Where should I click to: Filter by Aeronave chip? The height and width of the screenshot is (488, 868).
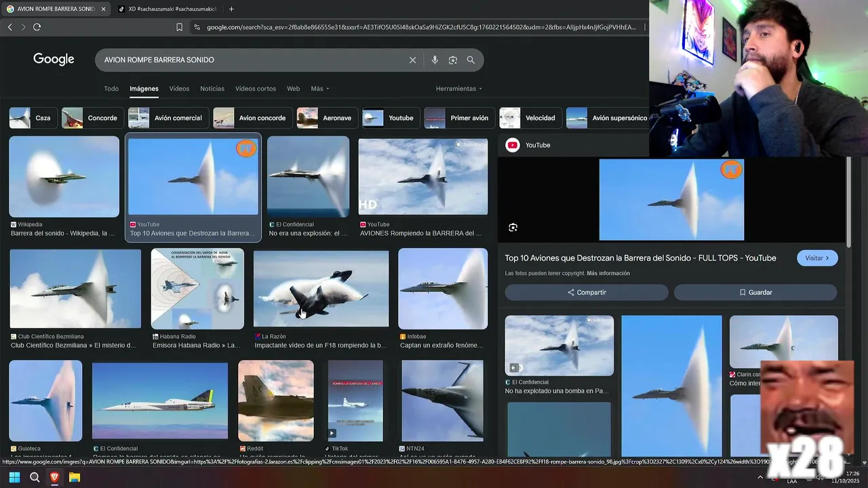(328, 118)
